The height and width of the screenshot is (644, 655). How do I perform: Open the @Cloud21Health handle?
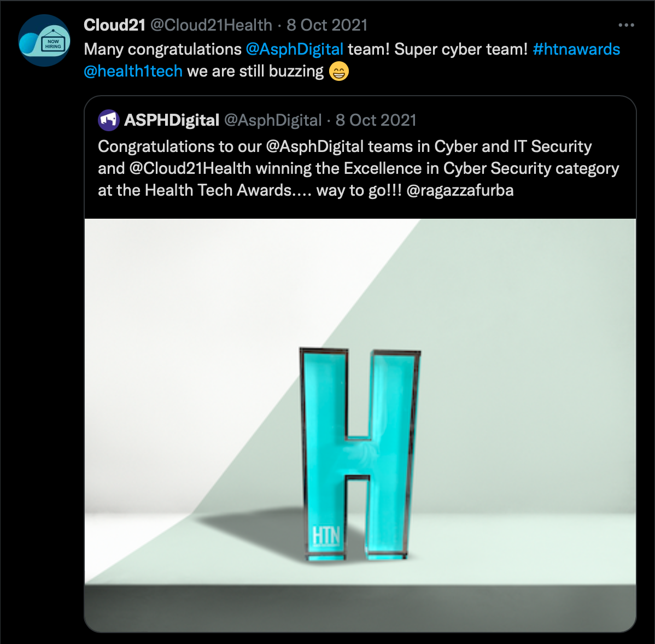212,25
